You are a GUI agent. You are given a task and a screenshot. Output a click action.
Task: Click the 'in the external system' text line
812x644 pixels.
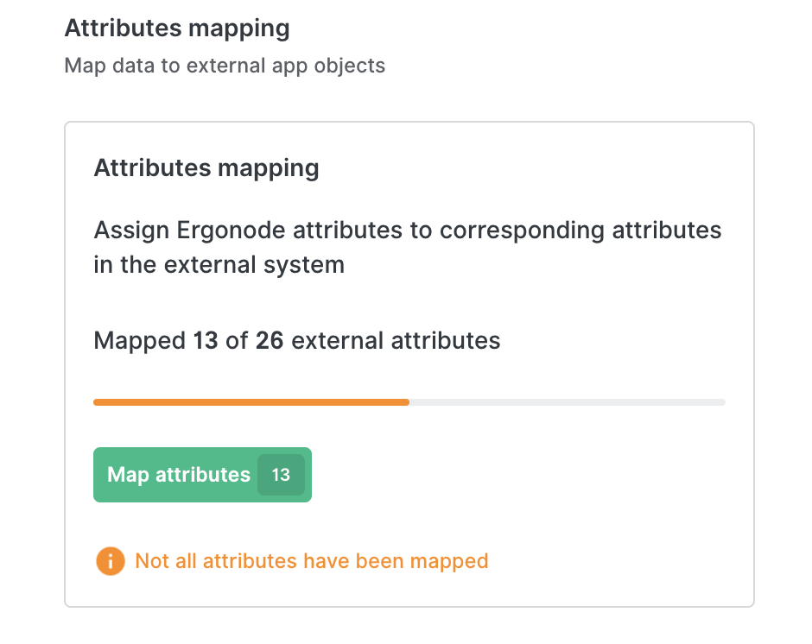click(219, 264)
